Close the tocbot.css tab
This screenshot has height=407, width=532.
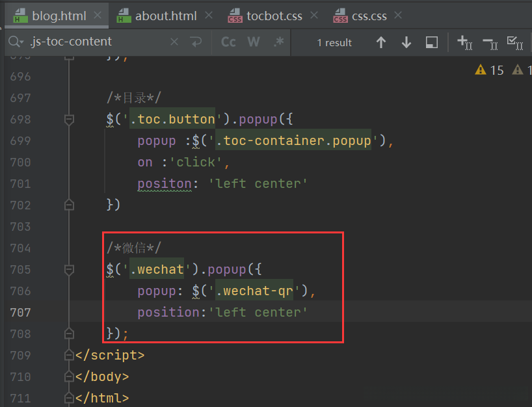click(x=314, y=15)
